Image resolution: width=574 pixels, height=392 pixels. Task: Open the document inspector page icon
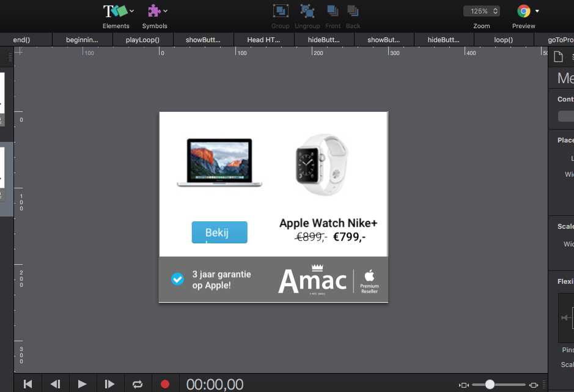click(558, 57)
